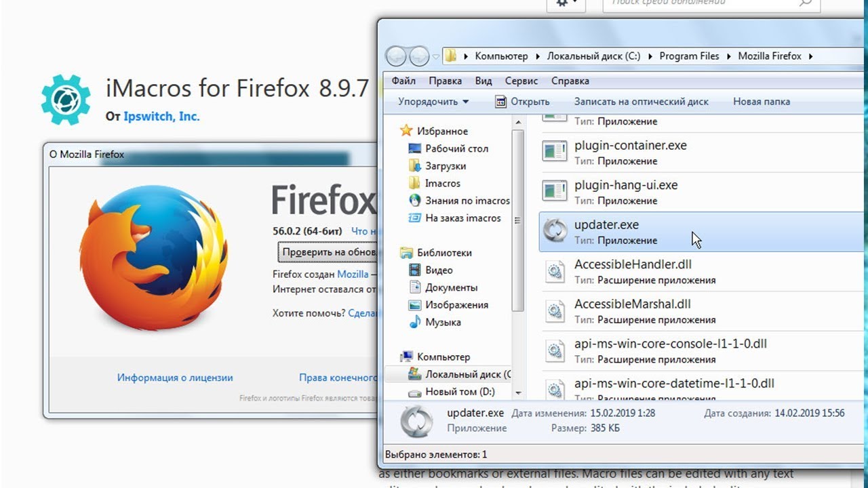The image size is (868, 488).
Task: Expand arrow after Компьютер in breadcrumb
Action: [536, 56]
